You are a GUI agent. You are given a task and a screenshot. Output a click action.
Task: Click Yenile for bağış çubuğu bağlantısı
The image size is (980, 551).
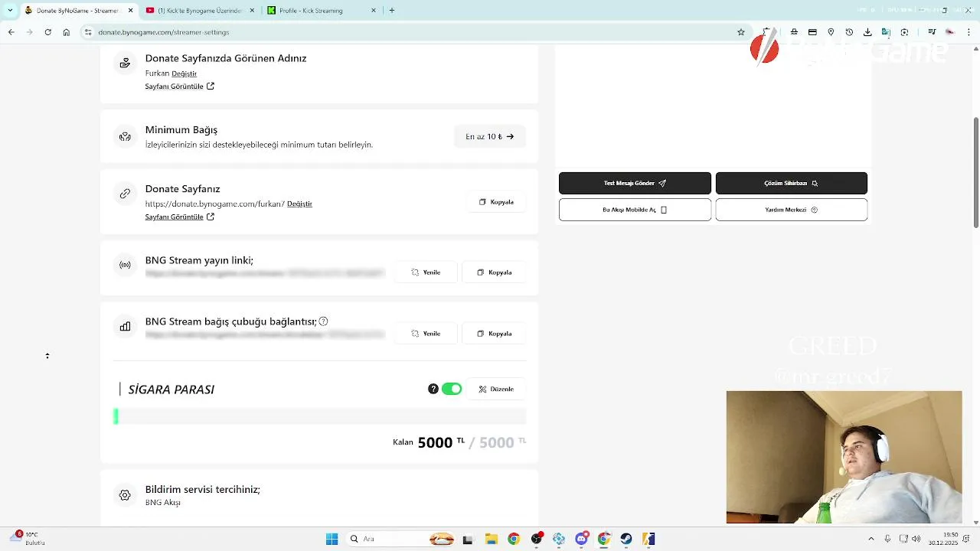click(x=426, y=333)
